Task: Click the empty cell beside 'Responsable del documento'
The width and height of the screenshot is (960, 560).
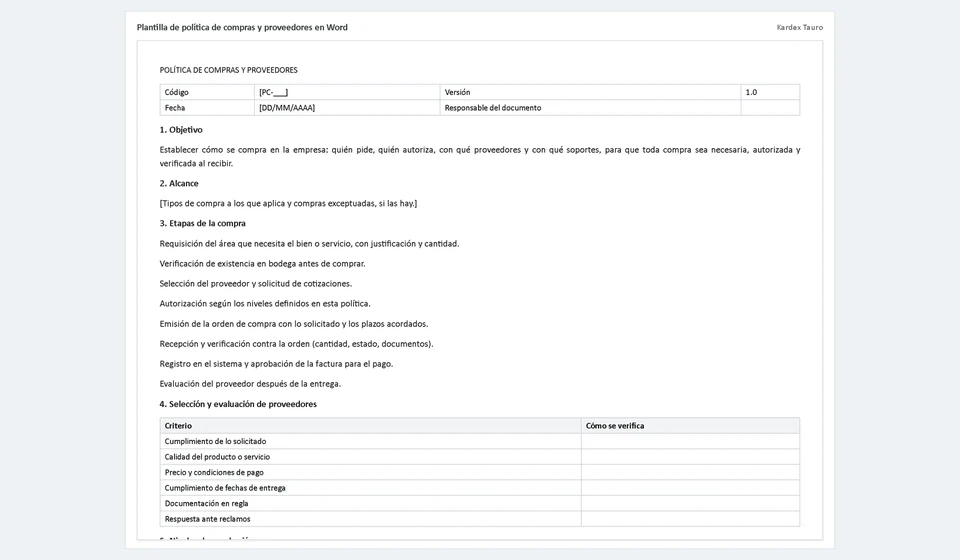Action: pyautogui.click(x=770, y=108)
